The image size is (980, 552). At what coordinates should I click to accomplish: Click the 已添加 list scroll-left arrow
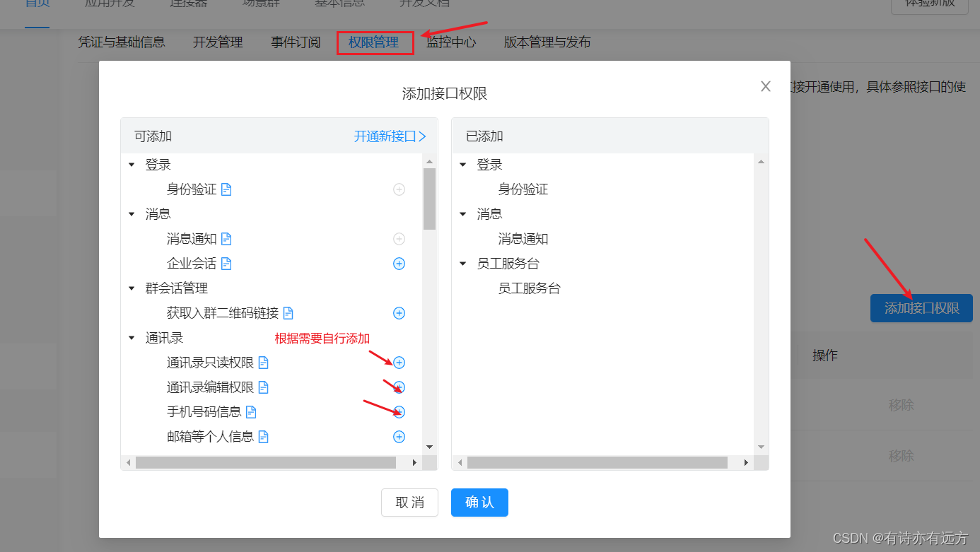460,462
